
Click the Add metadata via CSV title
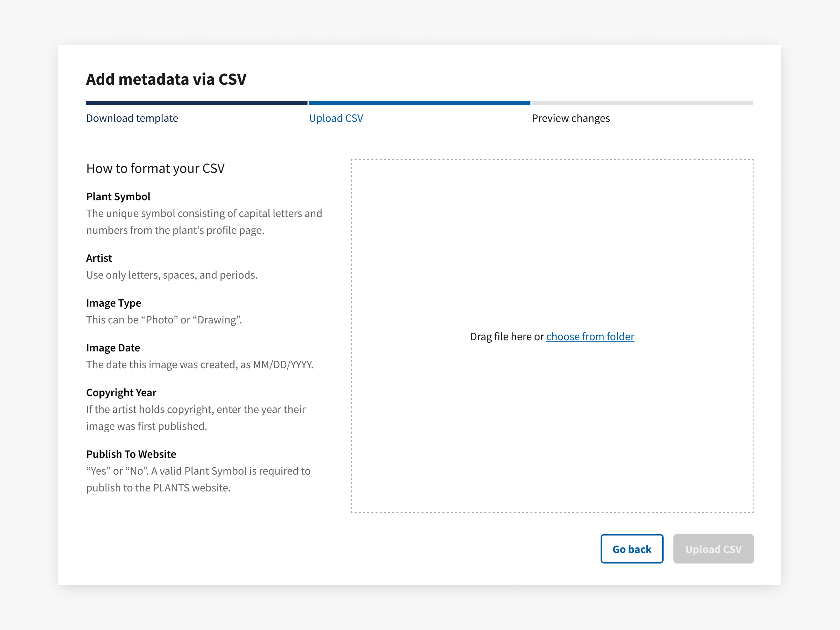[166, 79]
